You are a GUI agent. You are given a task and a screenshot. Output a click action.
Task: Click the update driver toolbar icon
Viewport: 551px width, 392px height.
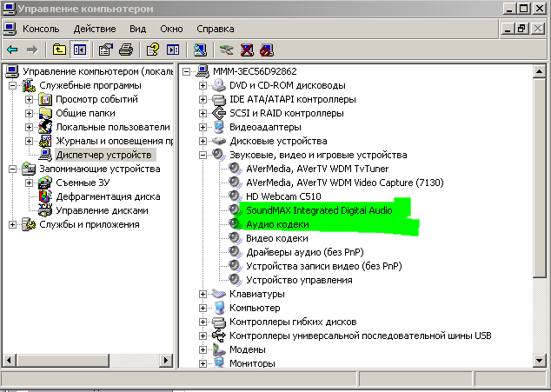(227, 50)
